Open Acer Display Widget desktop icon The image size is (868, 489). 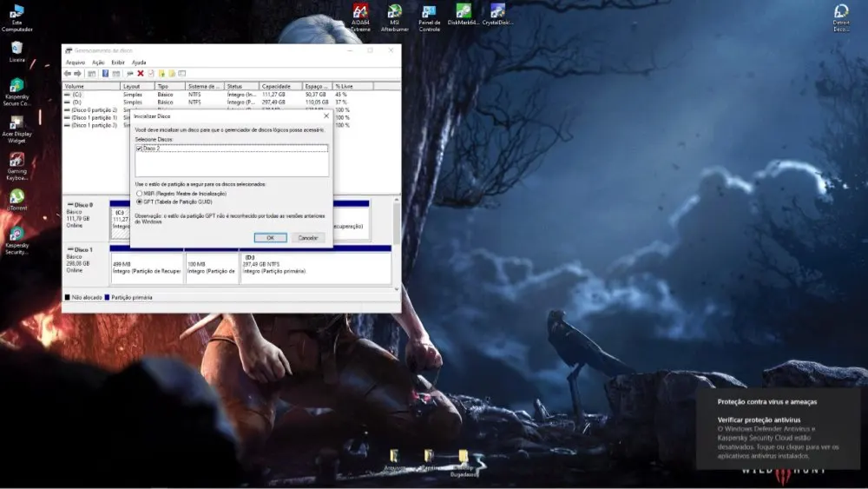click(16, 129)
